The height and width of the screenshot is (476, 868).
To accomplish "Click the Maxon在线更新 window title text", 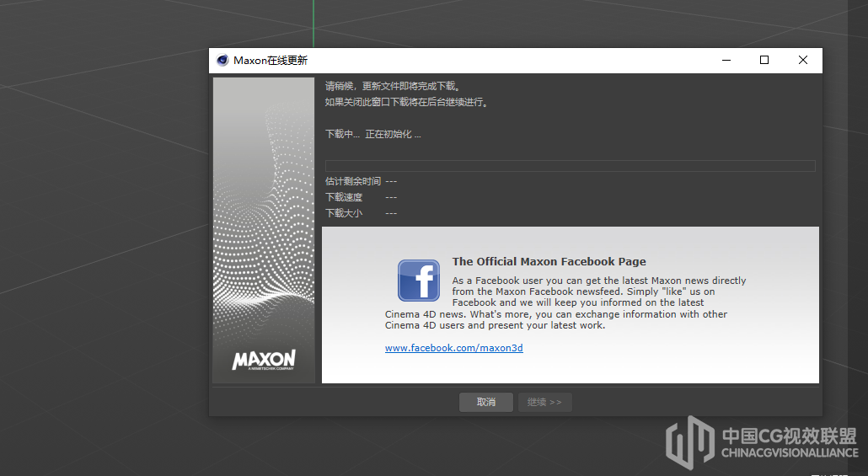I will (x=271, y=61).
